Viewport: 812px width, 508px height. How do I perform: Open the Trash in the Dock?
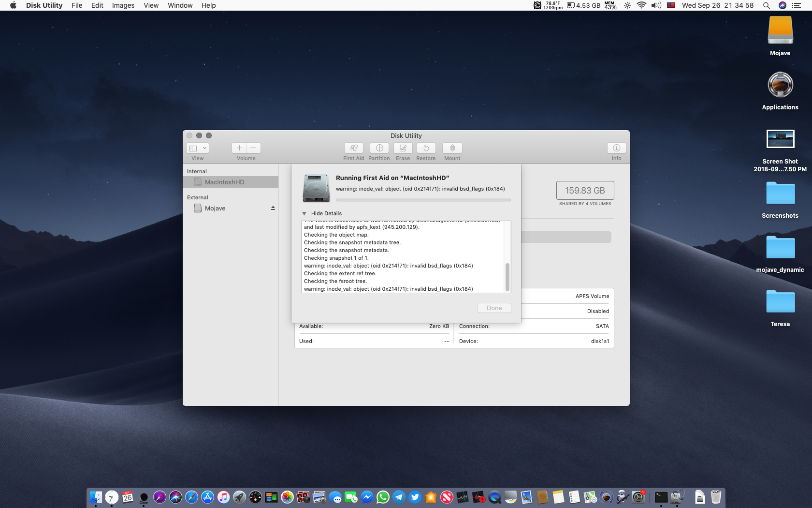coord(716,497)
